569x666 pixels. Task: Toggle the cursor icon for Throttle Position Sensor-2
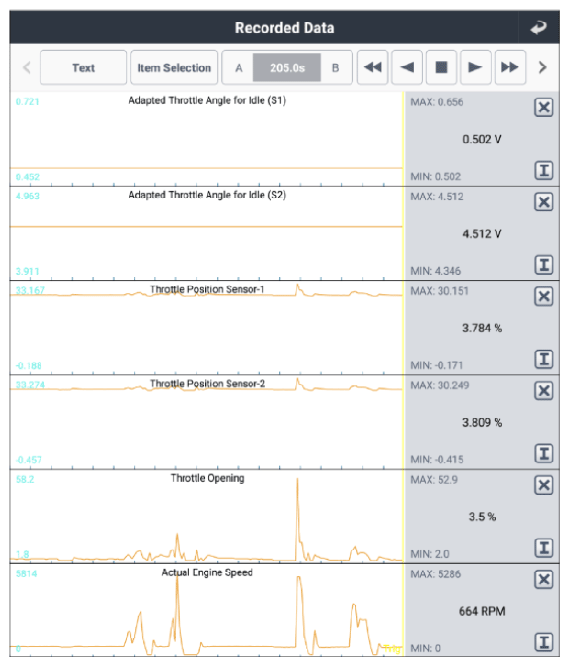[x=544, y=454]
